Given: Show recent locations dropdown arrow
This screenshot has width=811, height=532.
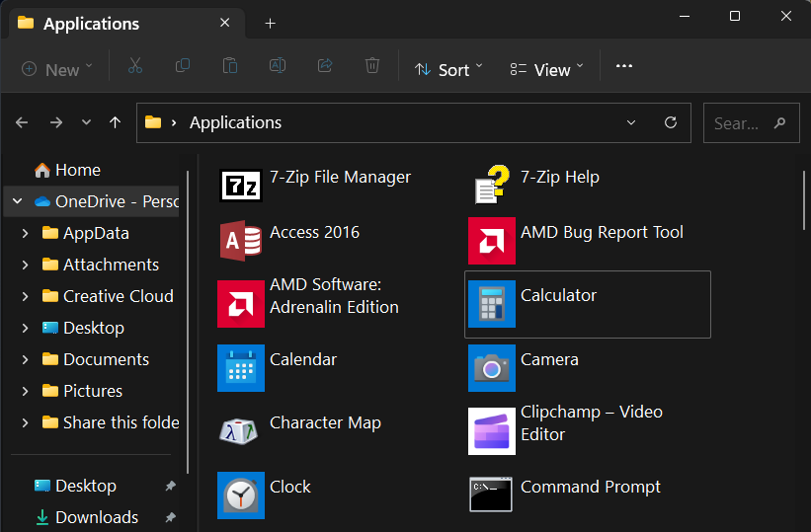Looking at the screenshot, I should click(x=86, y=122).
